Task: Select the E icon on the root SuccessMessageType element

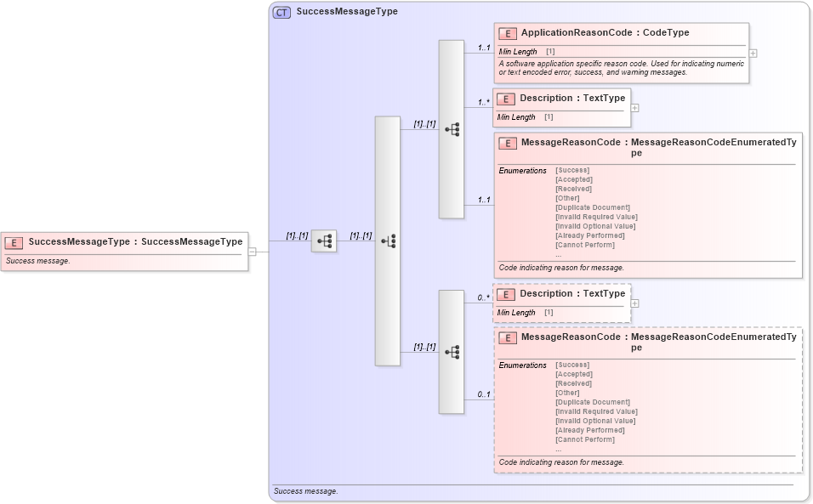Action: pyautogui.click(x=14, y=241)
